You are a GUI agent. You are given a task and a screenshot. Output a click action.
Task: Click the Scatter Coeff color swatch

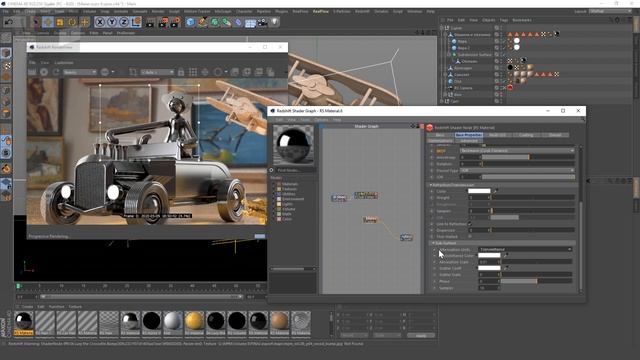(x=489, y=268)
